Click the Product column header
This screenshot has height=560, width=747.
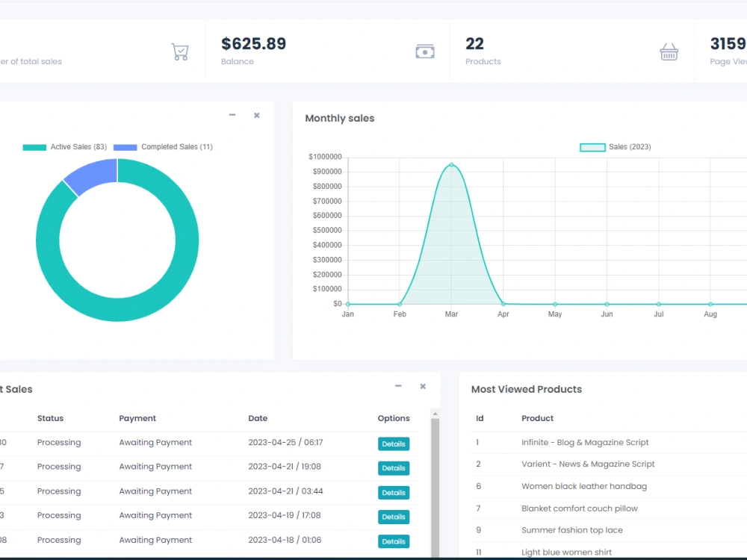click(x=537, y=418)
